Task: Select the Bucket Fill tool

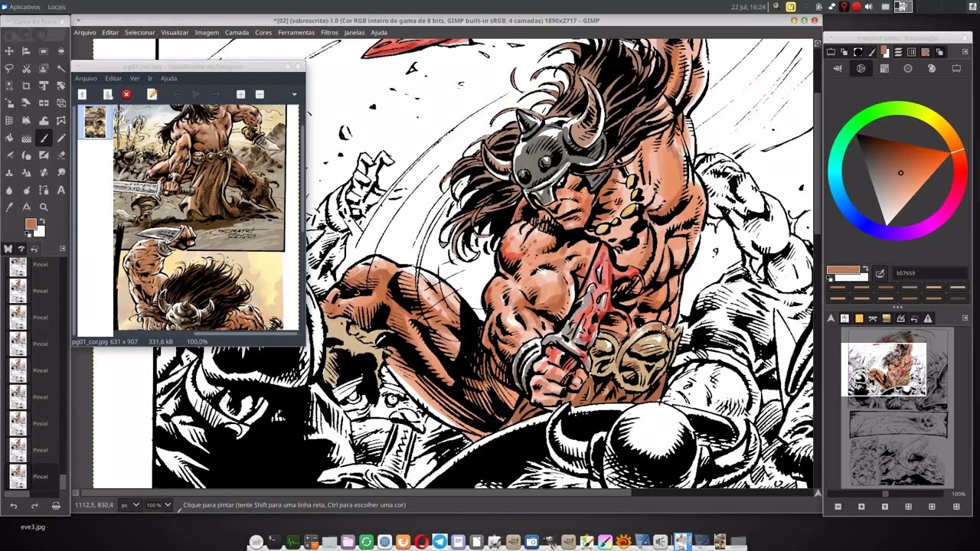Action: click(9, 138)
